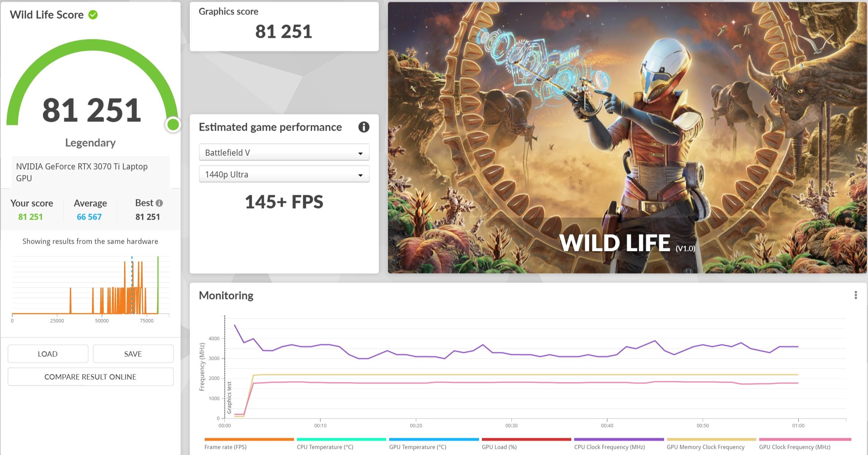Open the Estimated game performance info icon
The image size is (868, 455).
364,127
